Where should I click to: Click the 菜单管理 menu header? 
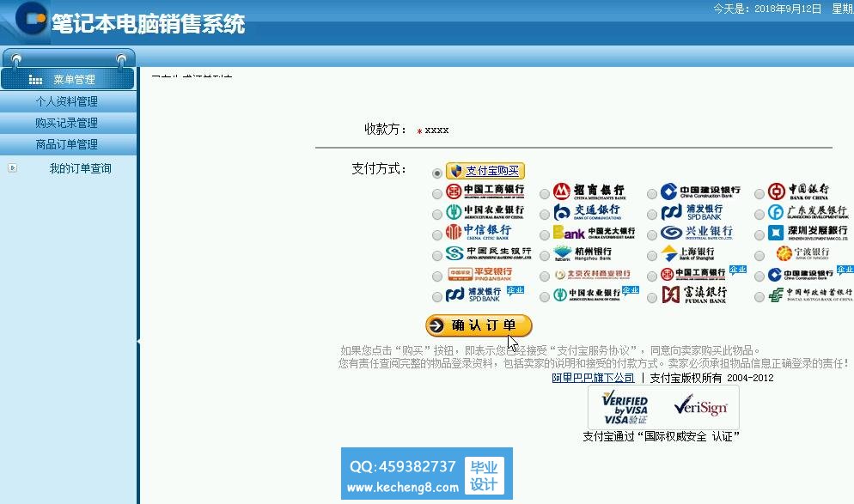click(x=68, y=80)
